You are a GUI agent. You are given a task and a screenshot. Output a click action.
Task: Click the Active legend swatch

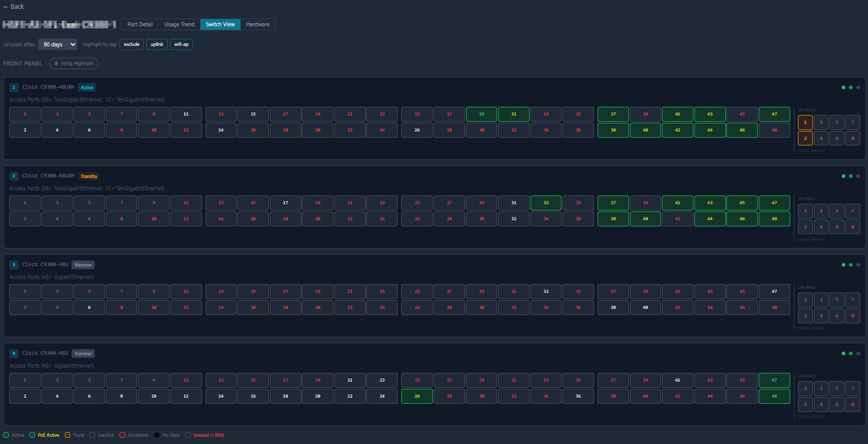click(x=6, y=435)
